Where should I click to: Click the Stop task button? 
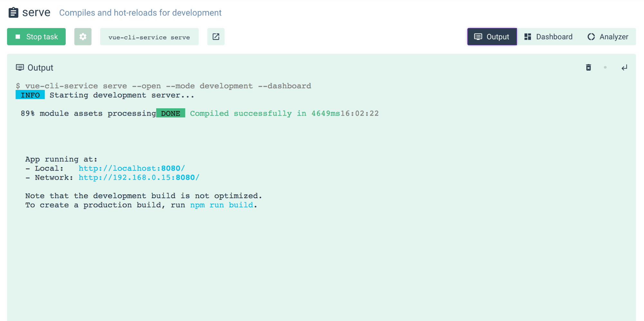click(x=36, y=37)
